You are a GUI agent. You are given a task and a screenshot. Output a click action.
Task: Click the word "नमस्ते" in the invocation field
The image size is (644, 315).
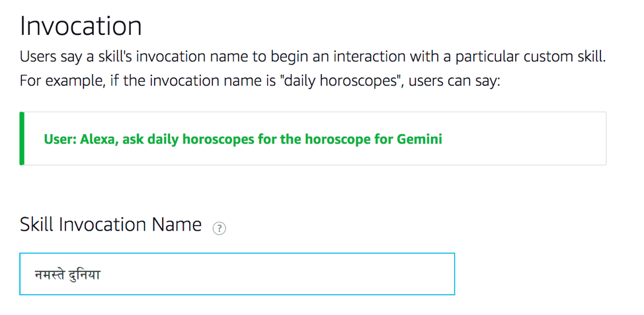pyautogui.click(x=50, y=274)
